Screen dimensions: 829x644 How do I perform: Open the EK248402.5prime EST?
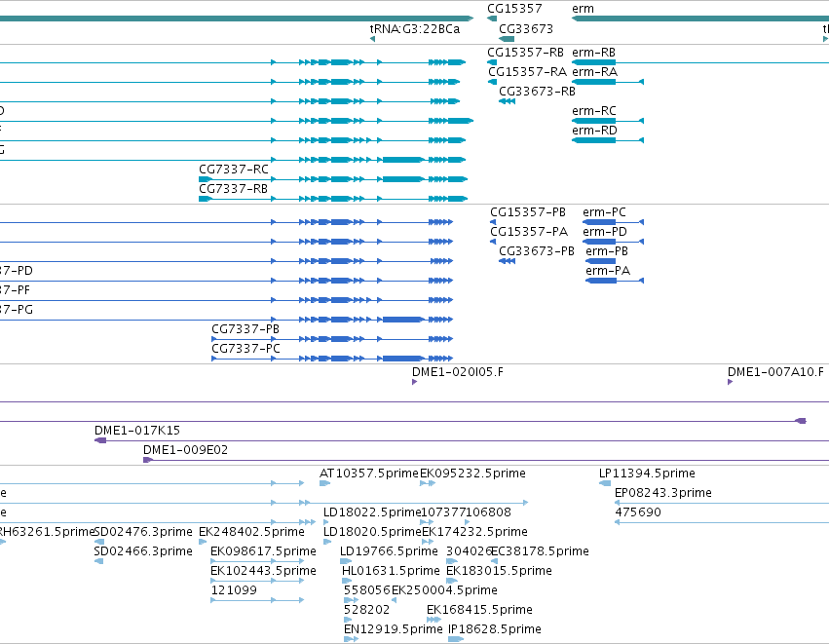[203, 542]
